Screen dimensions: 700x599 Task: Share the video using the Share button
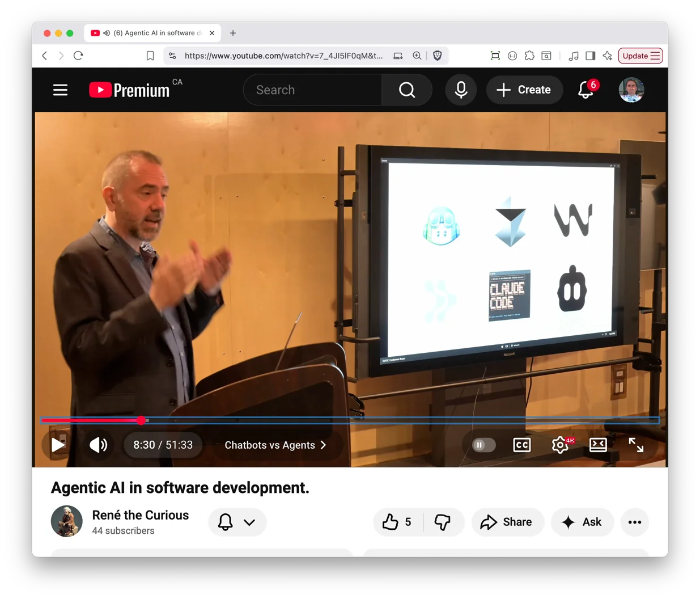(x=507, y=522)
